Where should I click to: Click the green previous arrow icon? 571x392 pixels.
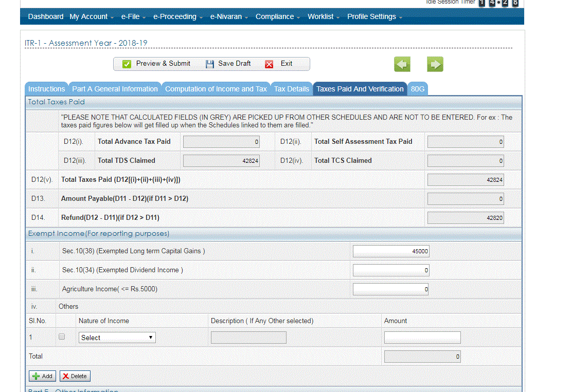click(402, 64)
